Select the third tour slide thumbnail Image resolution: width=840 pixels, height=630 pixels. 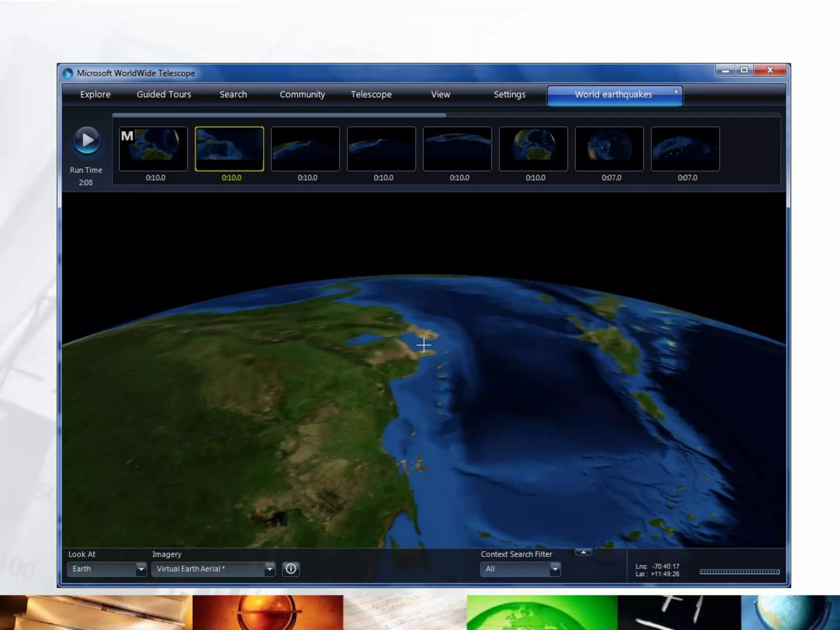pyautogui.click(x=305, y=149)
